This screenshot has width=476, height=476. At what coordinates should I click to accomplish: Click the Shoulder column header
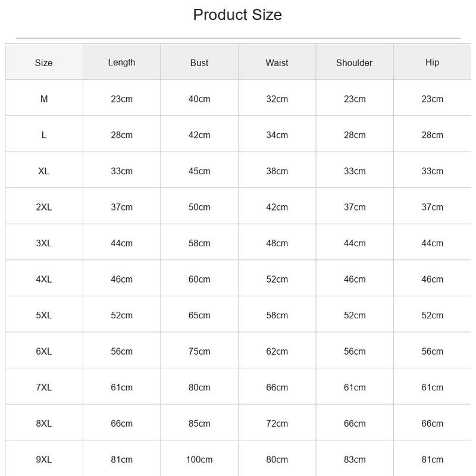coord(354,63)
